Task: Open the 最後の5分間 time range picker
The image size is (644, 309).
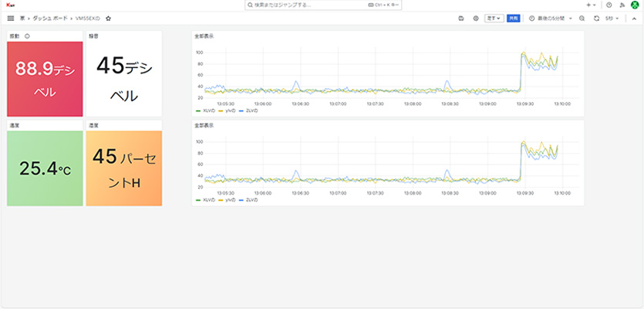Action: (x=551, y=18)
